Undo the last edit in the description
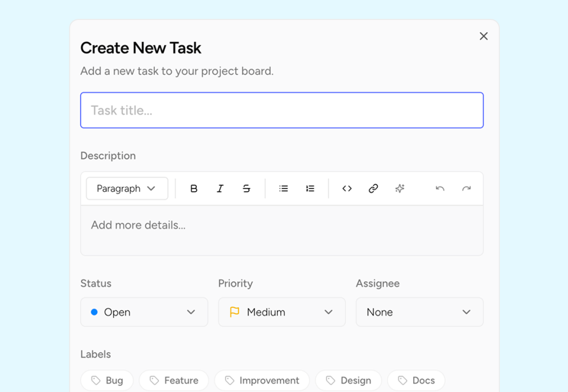The width and height of the screenshot is (568, 392). [x=440, y=189]
